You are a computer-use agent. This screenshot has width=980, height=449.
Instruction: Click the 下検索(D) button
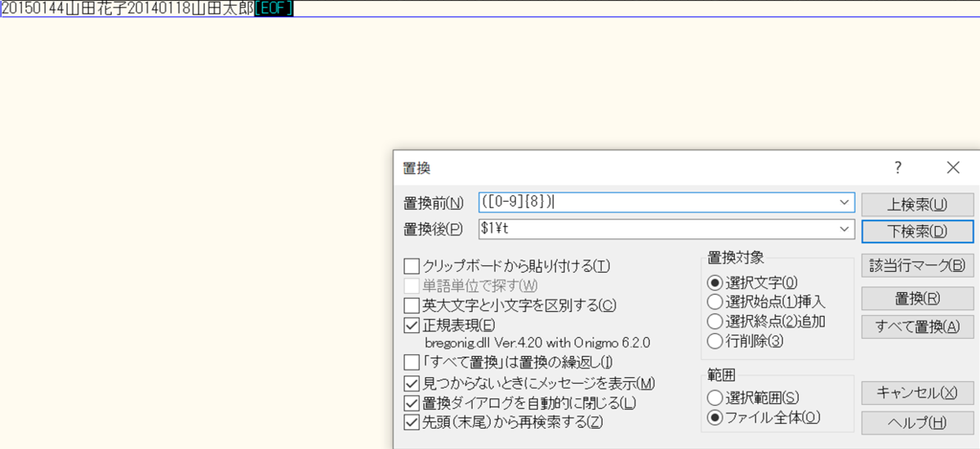(918, 231)
